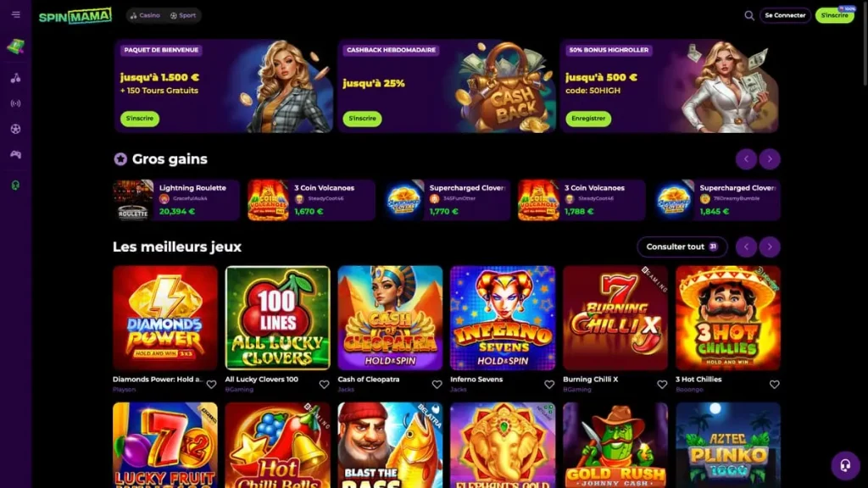
Task: Switch to the Casino tab
Action: [x=145, y=15]
